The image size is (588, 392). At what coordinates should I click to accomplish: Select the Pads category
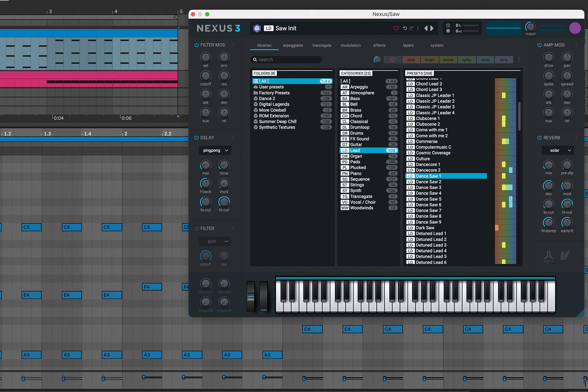point(369,162)
